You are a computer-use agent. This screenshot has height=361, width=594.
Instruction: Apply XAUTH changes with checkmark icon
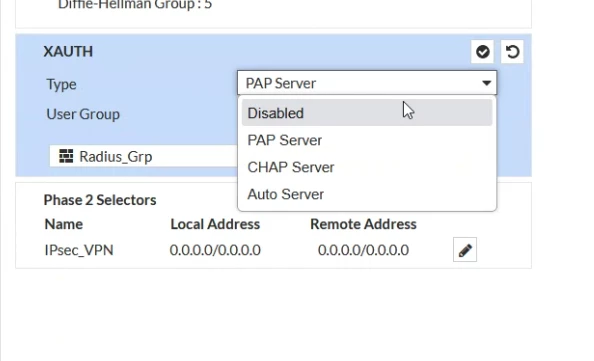click(482, 52)
